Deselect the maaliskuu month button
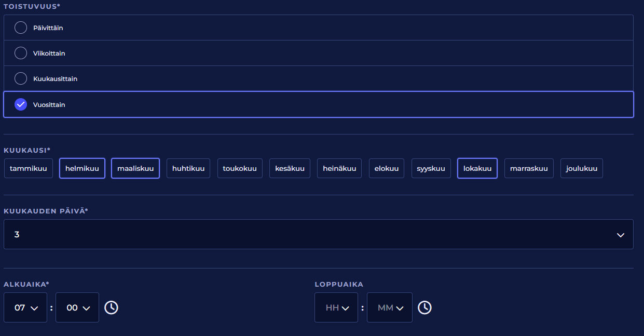Image resolution: width=644 pixels, height=336 pixels. pos(135,168)
